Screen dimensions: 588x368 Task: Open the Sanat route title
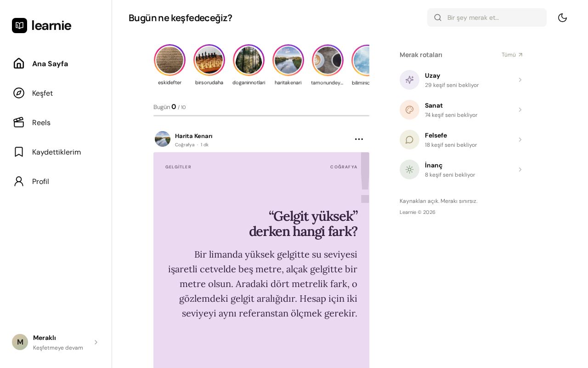(x=434, y=105)
